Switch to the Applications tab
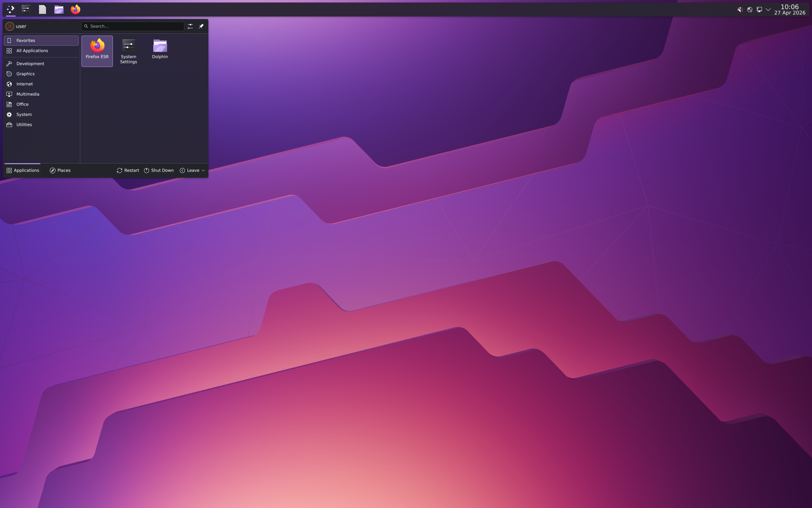812x508 pixels. click(x=23, y=170)
